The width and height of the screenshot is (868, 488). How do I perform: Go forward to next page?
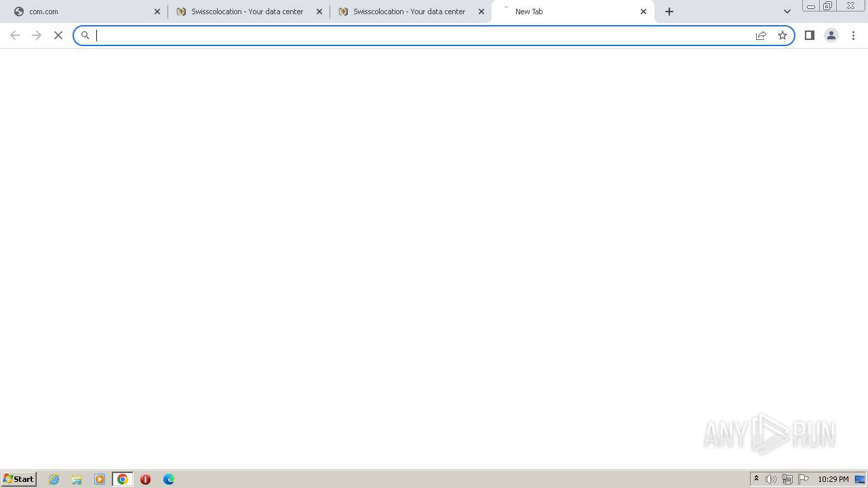point(37,35)
